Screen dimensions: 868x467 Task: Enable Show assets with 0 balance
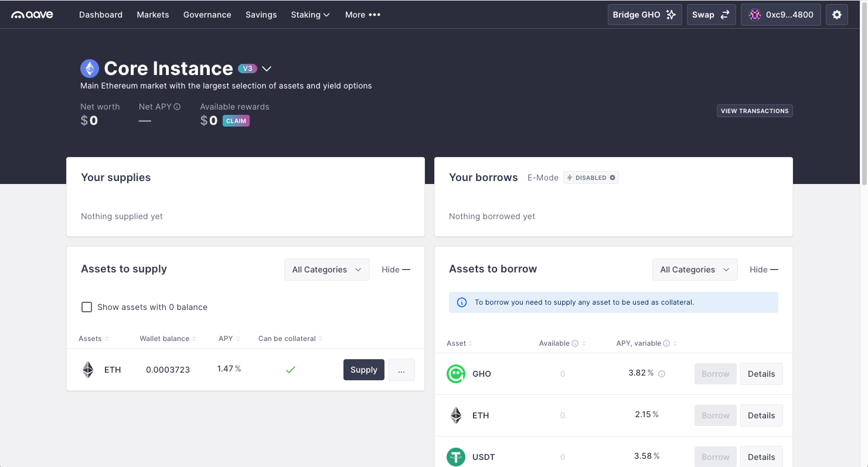click(x=87, y=307)
